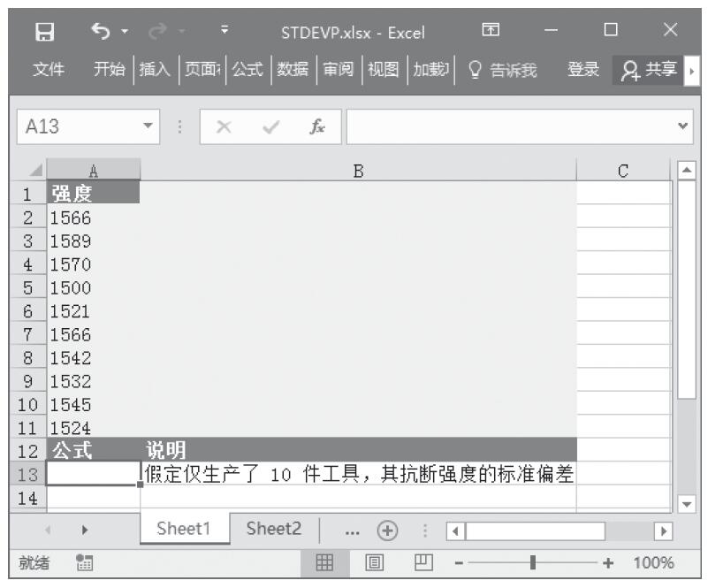Viewport: 708px width, 588px height.
Task: Click the zoom slider handle
Action: coord(532,563)
